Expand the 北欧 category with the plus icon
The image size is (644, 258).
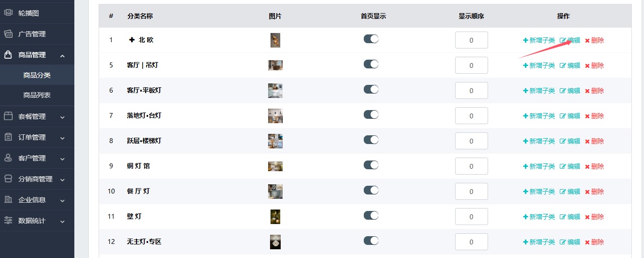click(x=132, y=40)
